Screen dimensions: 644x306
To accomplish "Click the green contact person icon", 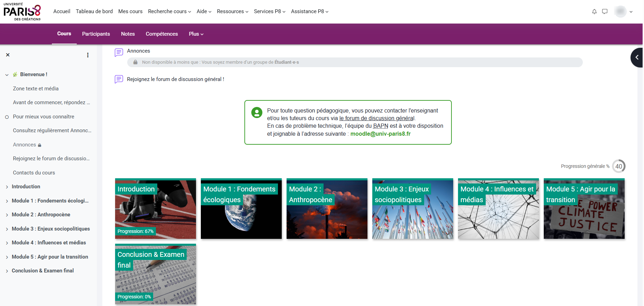I will 257,112.
